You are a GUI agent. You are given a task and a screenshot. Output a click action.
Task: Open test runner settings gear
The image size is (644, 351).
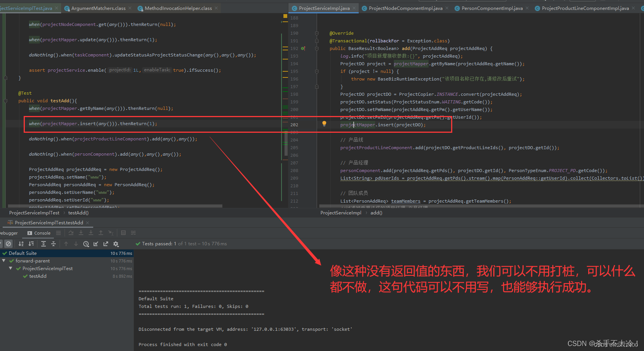116,244
